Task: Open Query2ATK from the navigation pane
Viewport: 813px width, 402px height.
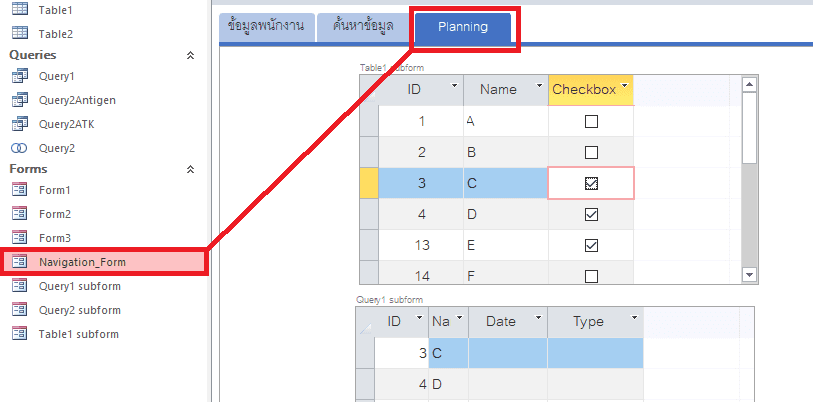Action: click(66, 124)
